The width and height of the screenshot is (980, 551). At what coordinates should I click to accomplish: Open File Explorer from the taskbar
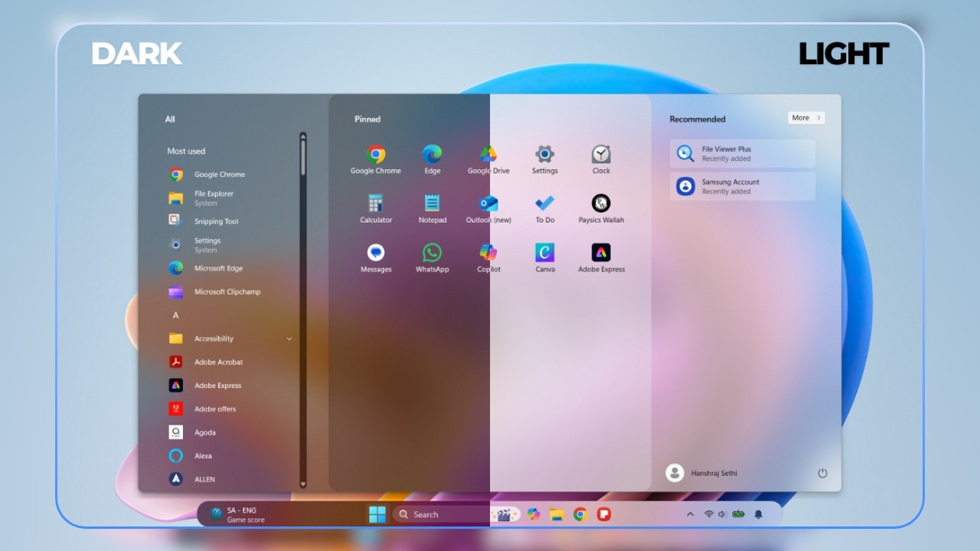557,514
